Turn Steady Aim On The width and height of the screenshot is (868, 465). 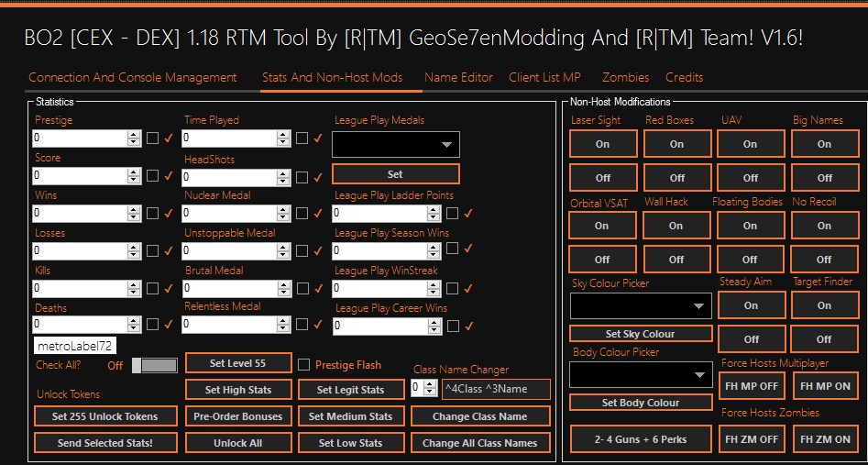752,305
